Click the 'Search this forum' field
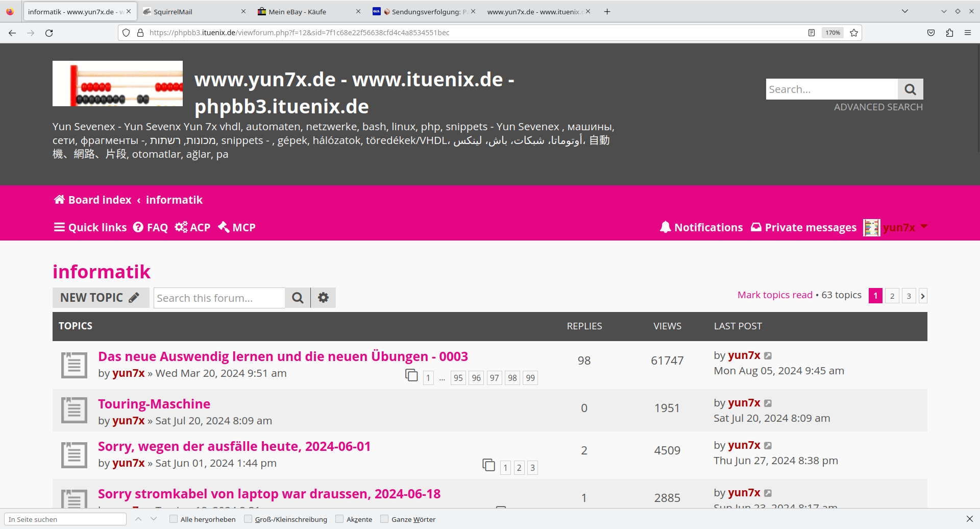This screenshot has width=980, height=529. (x=219, y=298)
